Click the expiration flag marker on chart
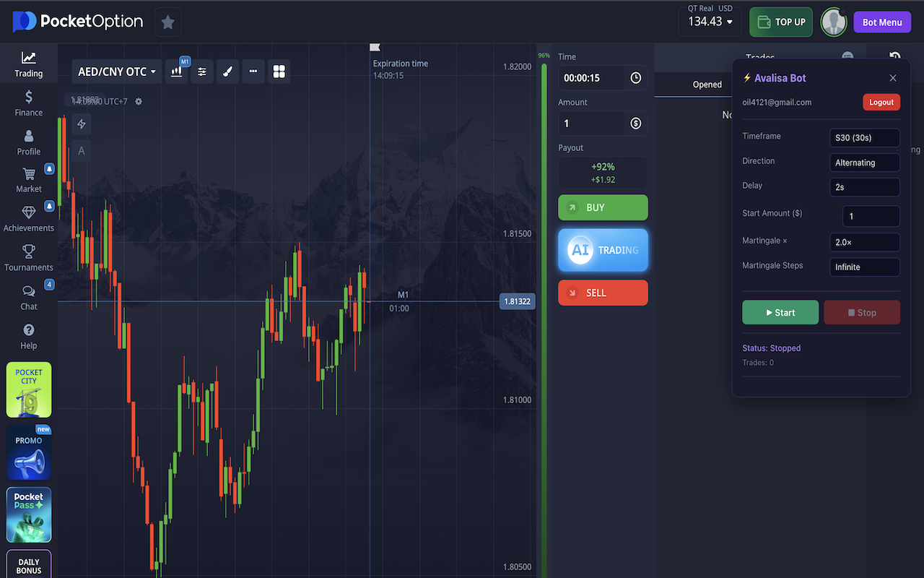Viewport: 924px width, 578px height. click(375, 48)
